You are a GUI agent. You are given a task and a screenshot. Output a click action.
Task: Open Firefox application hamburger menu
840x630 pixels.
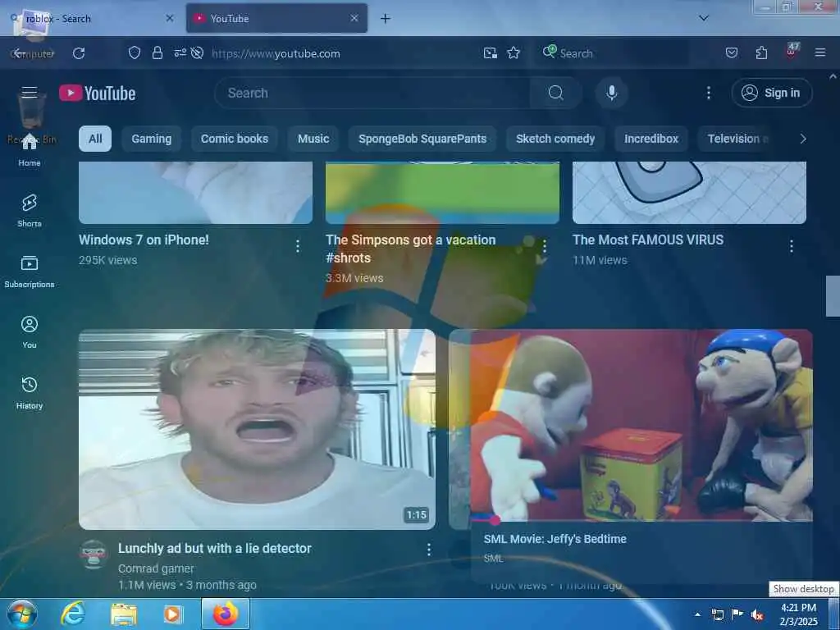[x=819, y=53]
